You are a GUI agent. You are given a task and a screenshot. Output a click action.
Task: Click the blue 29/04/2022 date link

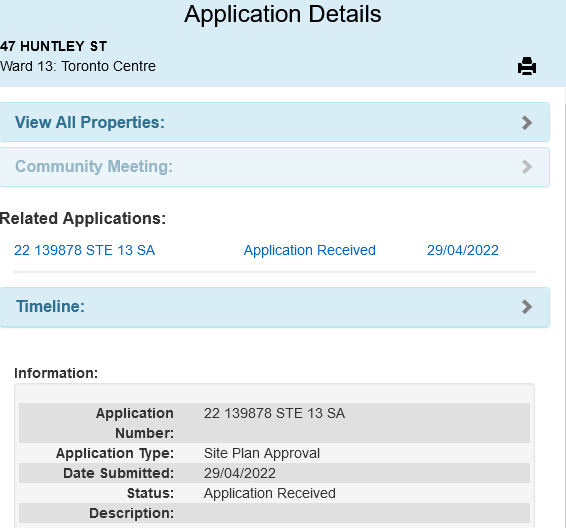point(463,250)
